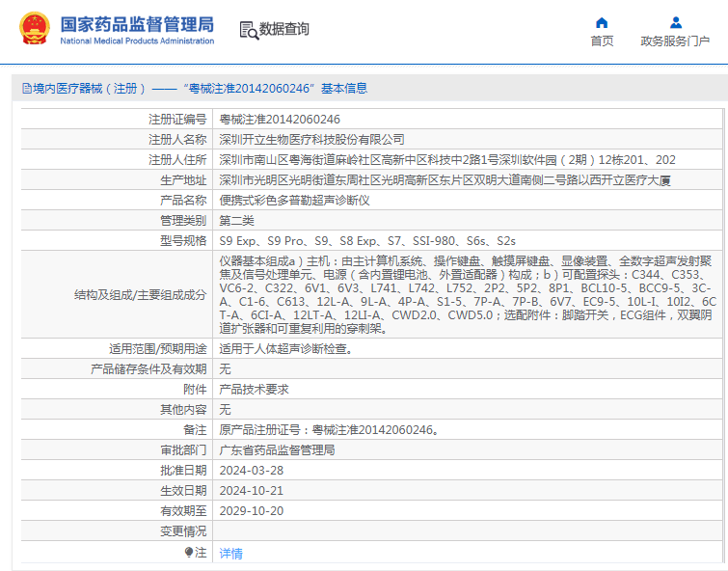
Task: Click 广东省药品监督管理局 approval department
Action: (x=277, y=449)
